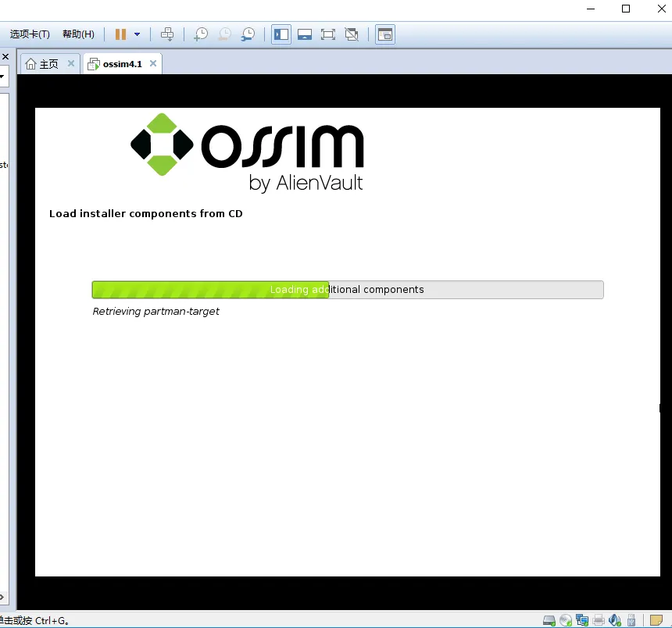The width and height of the screenshot is (672, 628).
Task: Click the sound card speaker status icon
Action: 615,620
